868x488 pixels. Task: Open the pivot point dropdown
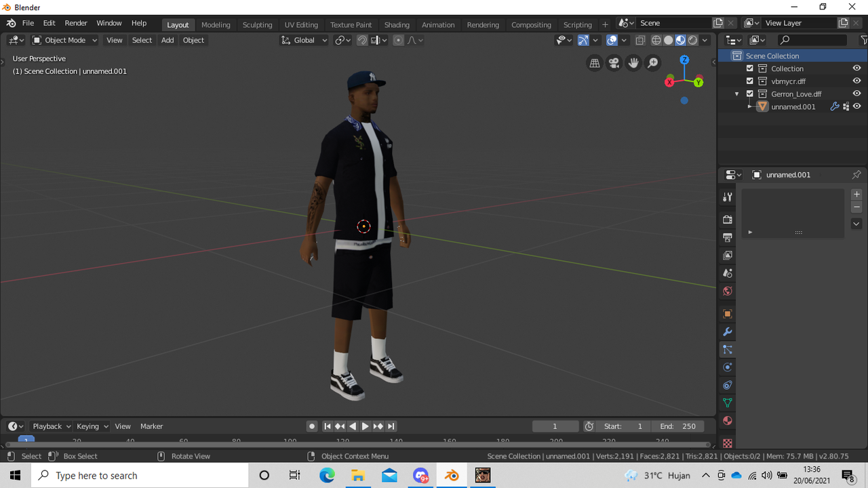pyautogui.click(x=343, y=40)
